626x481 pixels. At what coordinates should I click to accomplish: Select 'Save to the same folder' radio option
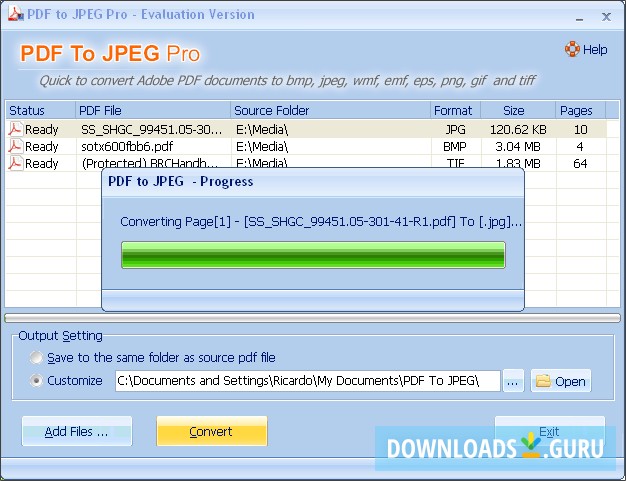(36, 357)
